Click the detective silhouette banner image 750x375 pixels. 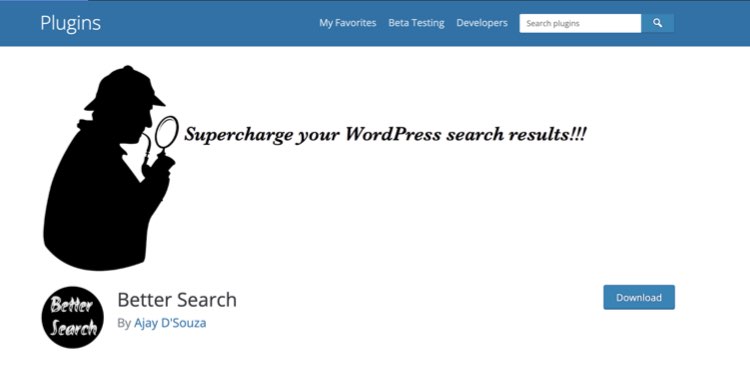tap(111, 167)
